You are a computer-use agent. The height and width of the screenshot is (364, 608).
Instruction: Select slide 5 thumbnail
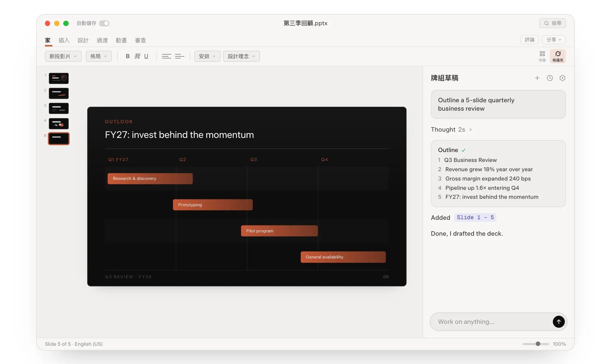coord(59,139)
